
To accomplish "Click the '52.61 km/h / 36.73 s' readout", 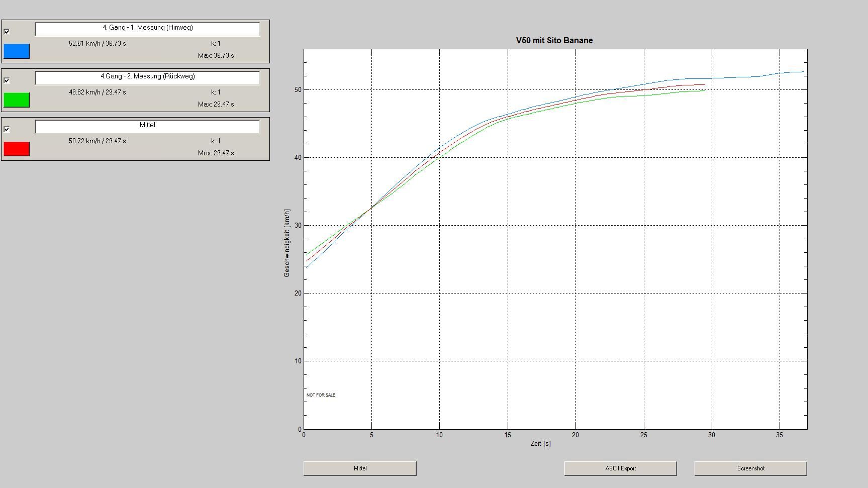I will tap(98, 44).
